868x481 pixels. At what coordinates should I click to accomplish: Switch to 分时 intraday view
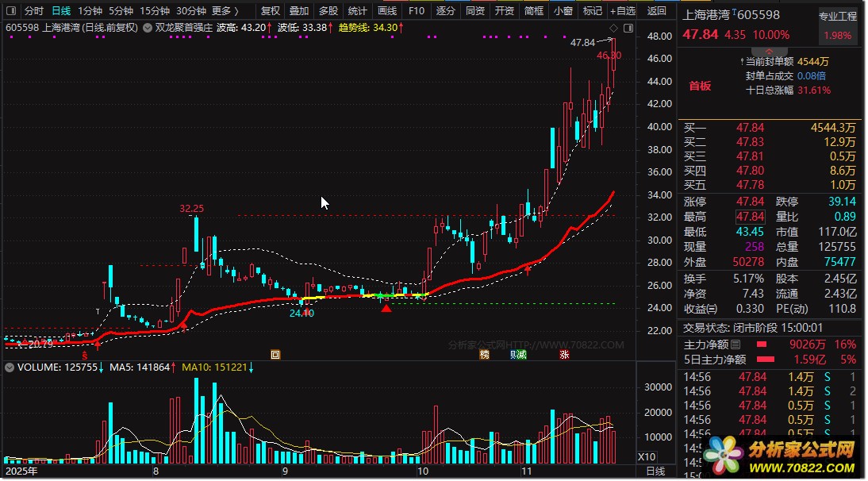coord(34,10)
